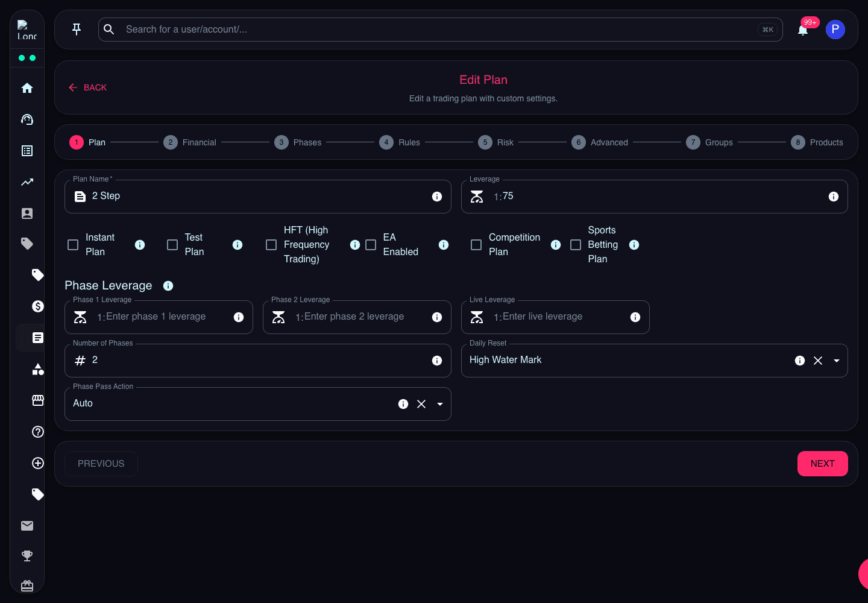Screen dimensions: 868x603
Task: Click the pin icon in the top bar
Action: (77, 29)
